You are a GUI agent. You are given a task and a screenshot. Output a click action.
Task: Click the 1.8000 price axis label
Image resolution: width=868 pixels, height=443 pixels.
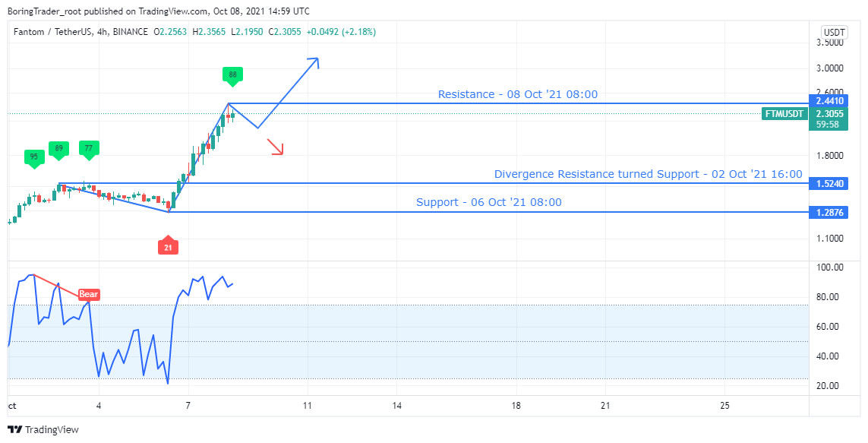tap(829, 156)
